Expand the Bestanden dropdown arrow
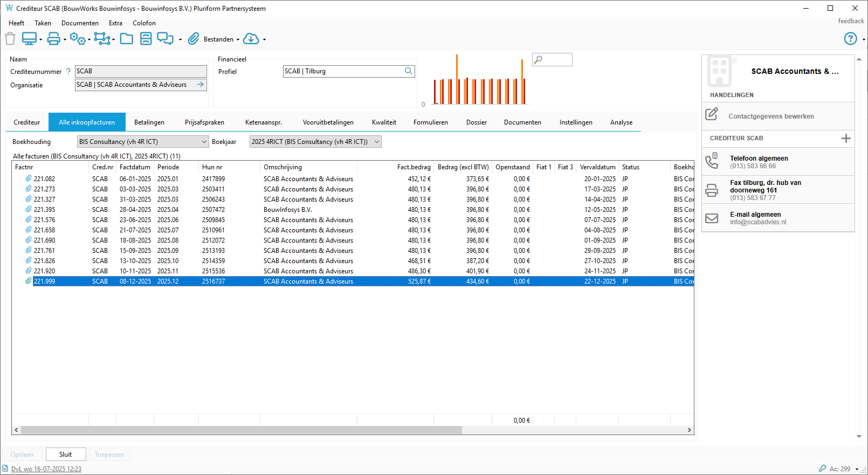This screenshot has height=475, width=868. pyautogui.click(x=238, y=39)
